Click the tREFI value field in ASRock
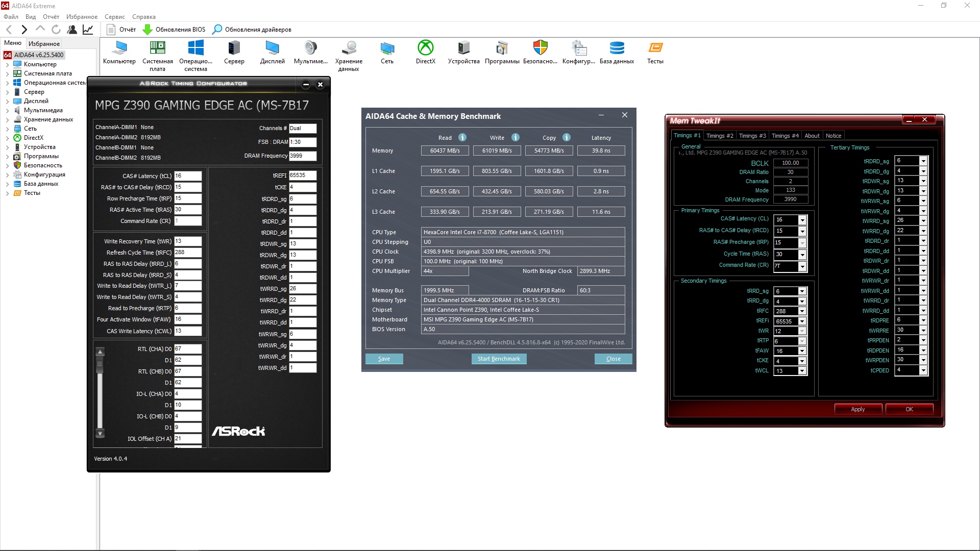The width and height of the screenshot is (980, 551). tap(302, 176)
